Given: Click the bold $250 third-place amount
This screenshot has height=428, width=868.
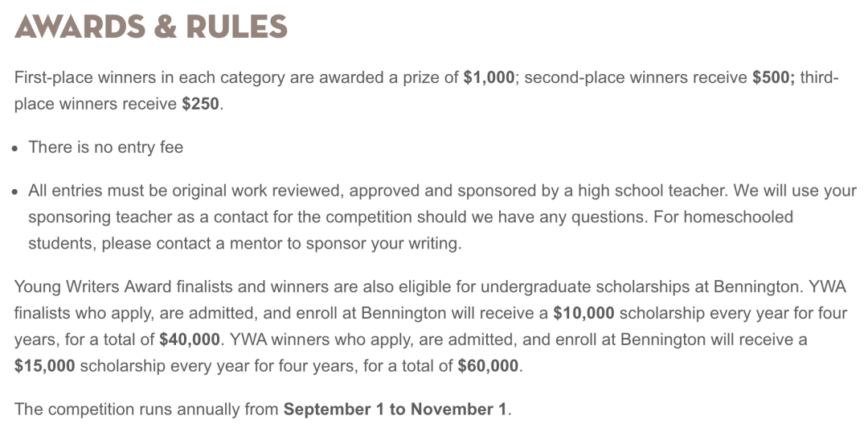Looking at the screenshot, I should tap(201, 105).
